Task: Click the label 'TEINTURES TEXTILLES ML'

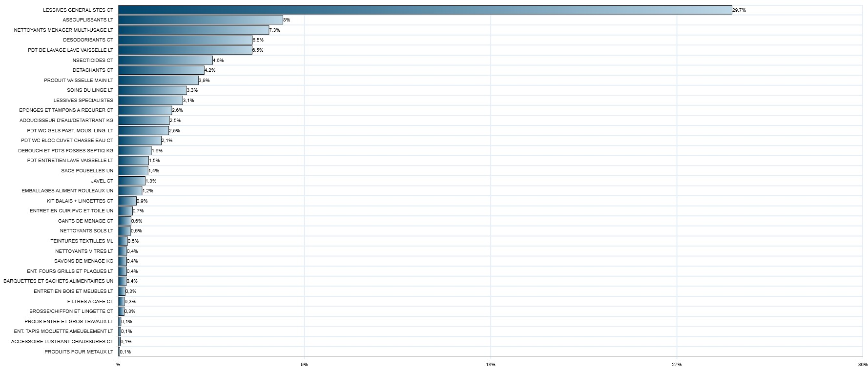Action: tap(82, 241)
